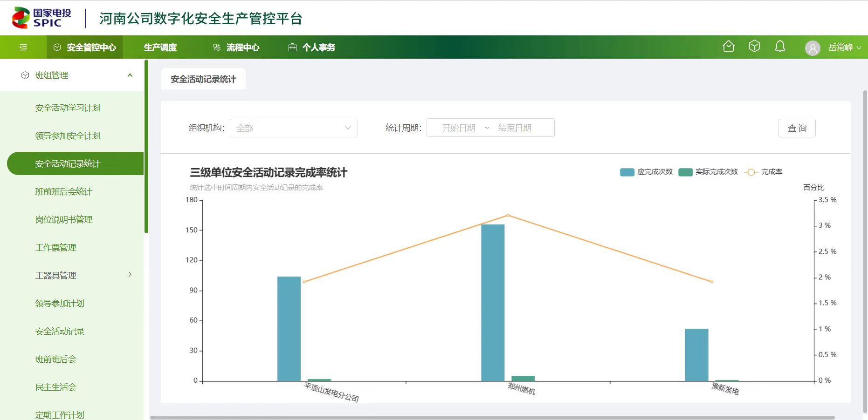This screenshot has width=868, height=420.
Task: Open 工作票管理 in sidebar
Action: click(x=55, y=247)
